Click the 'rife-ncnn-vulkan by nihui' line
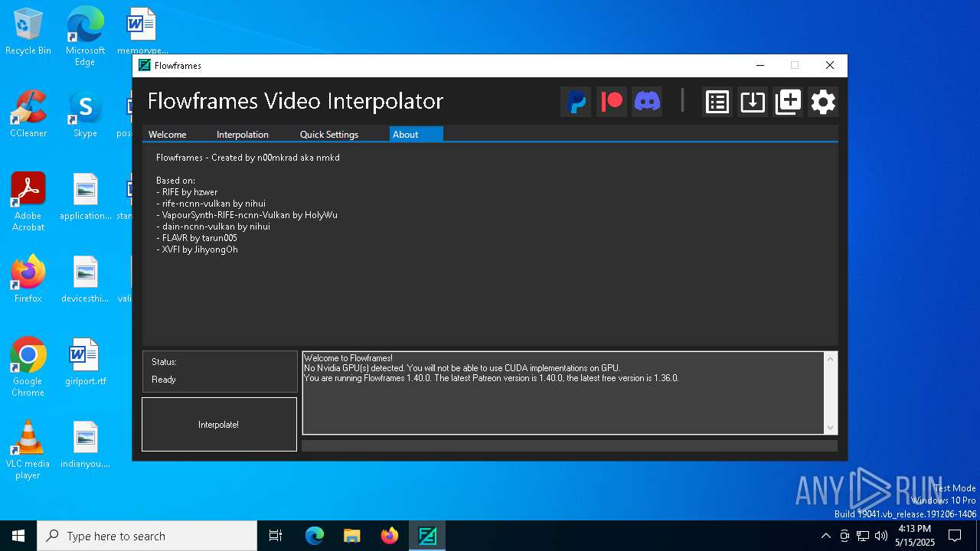Screen dimensions: 980x551 click(211, 204)
